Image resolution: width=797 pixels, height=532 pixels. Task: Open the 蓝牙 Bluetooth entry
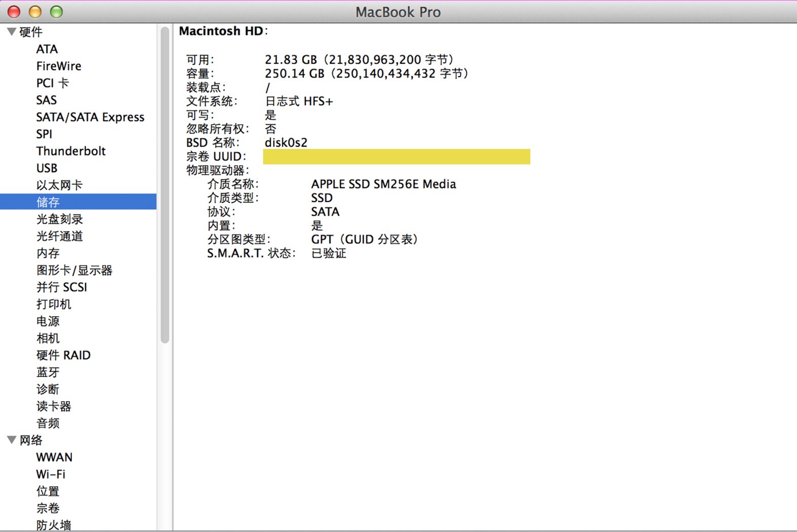pyautogui.click(x=48, y=372)
